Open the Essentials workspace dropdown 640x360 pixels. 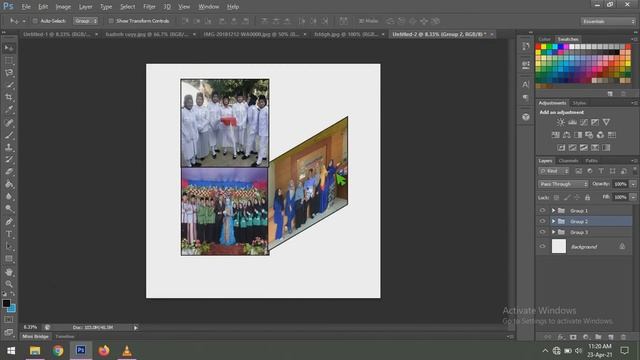[608, 21]
